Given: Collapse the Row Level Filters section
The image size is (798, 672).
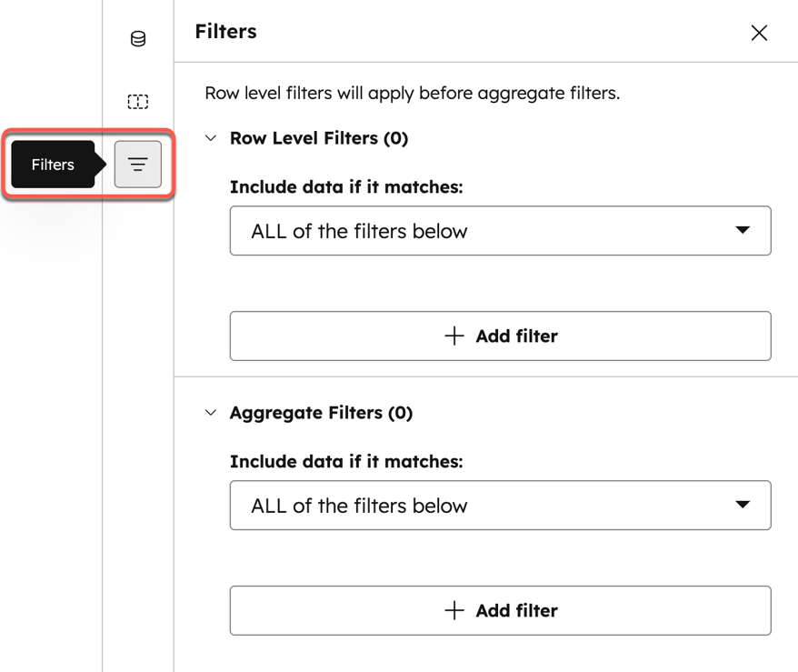Looking at the screenshot, I should [x=210, y=137].
